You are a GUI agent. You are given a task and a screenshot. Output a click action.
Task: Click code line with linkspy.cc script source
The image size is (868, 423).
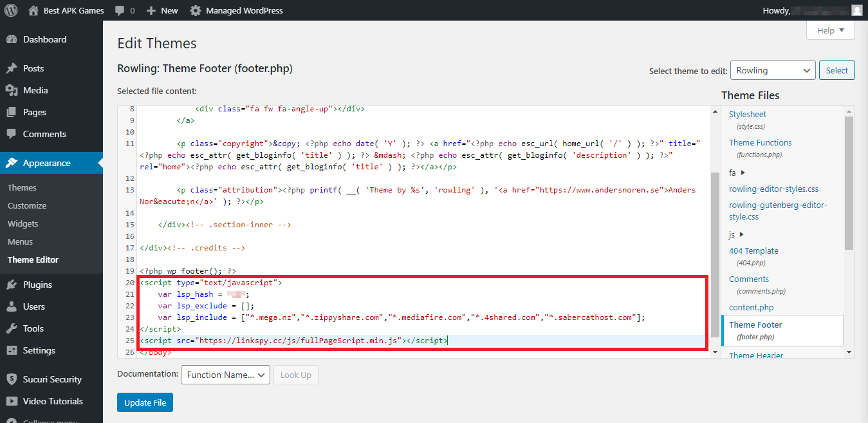click(293, 340)
